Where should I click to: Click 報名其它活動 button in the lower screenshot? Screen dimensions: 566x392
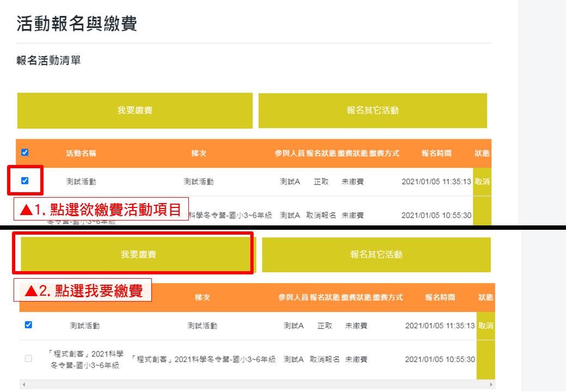point(376,254)
